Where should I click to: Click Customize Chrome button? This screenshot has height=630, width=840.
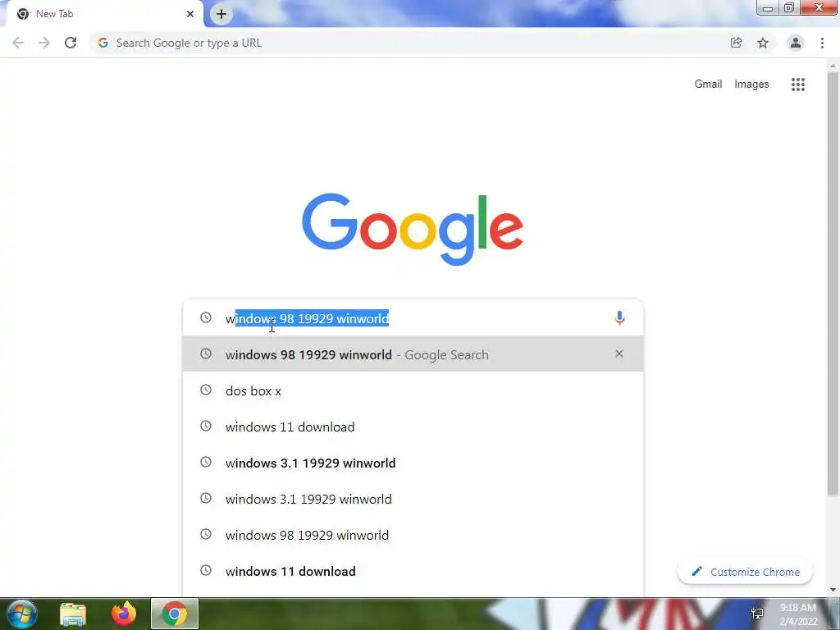[x=745, y=572]
